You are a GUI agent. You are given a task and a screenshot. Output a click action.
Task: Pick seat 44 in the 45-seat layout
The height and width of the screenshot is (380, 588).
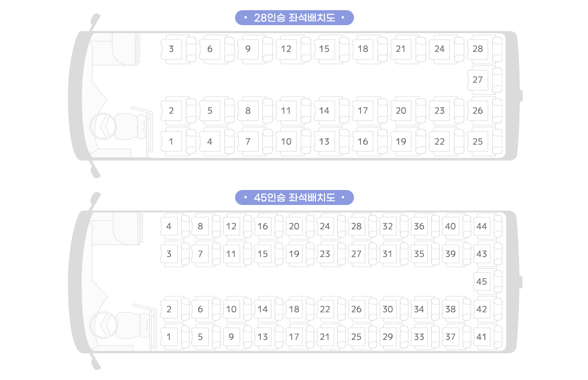click(482, 226)
